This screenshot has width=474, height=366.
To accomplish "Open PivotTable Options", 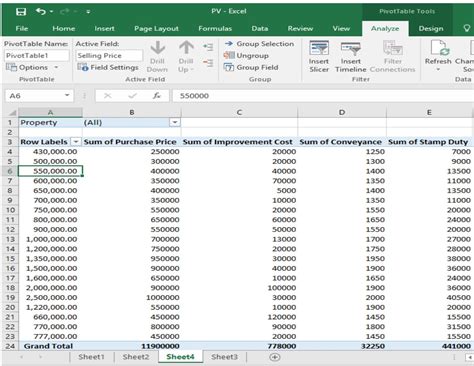I will 27,68.
